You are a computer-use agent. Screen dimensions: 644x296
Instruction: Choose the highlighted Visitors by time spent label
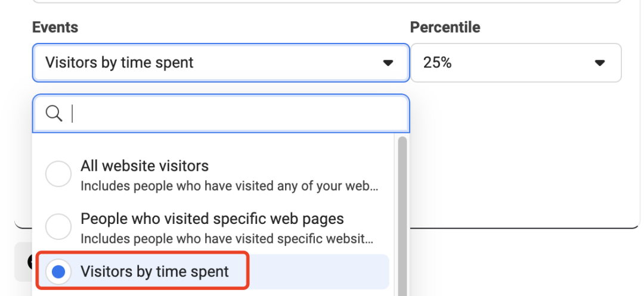[x=154, y=272]
